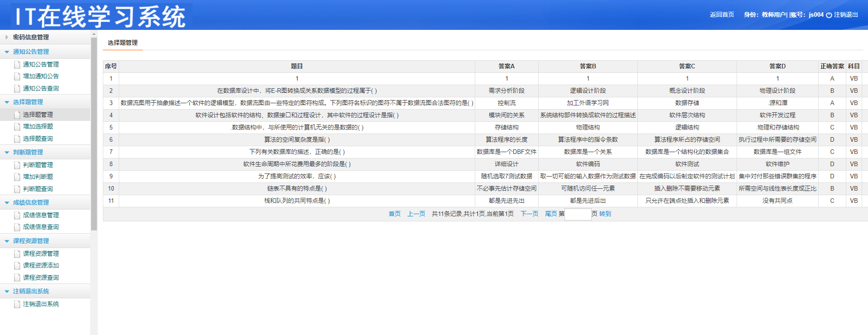This screenshot has height=335, width=868.
Task: Click the power icon beside 注销退出
Action: pos(829,15)
